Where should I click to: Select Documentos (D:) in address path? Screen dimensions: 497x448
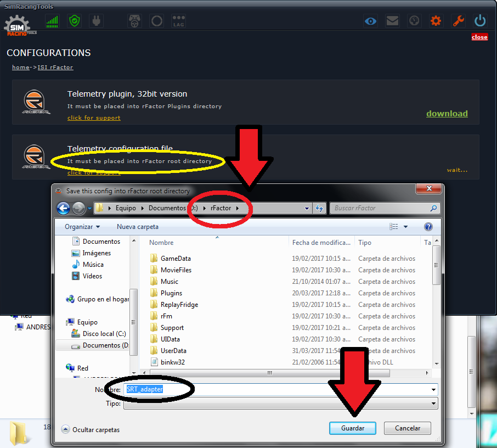[x=173, y=208]
